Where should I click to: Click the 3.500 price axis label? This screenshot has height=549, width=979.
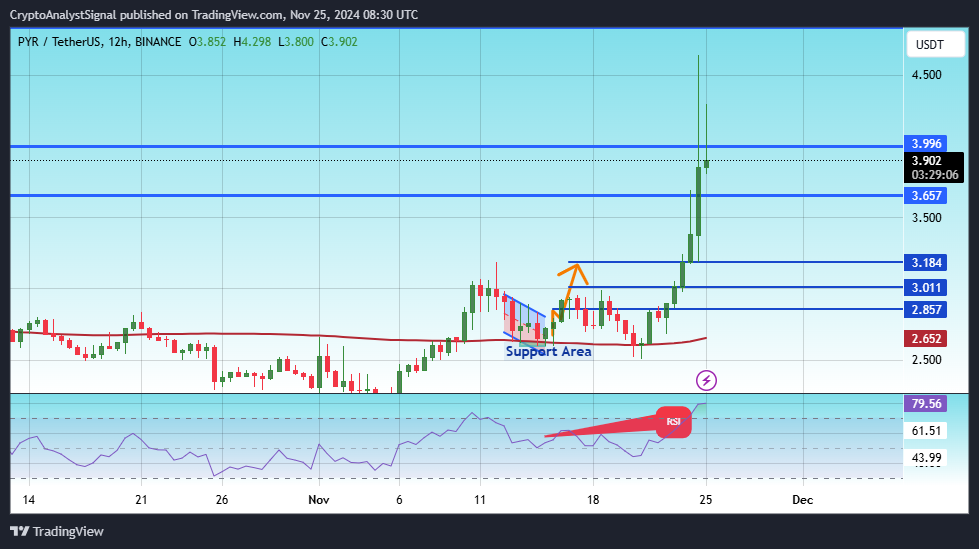point(927,218)
